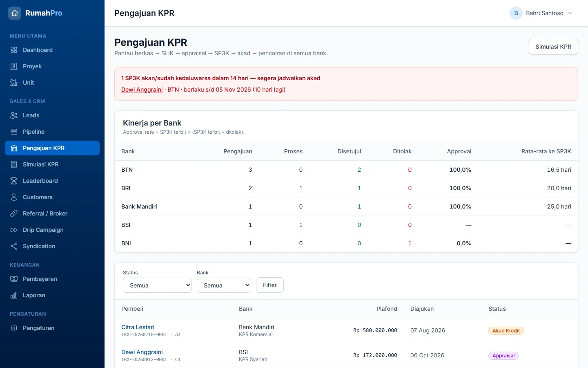Click the Rata-rata ke SP3K column header
This screenshot has height=368, width=588.
pos(546,151)
